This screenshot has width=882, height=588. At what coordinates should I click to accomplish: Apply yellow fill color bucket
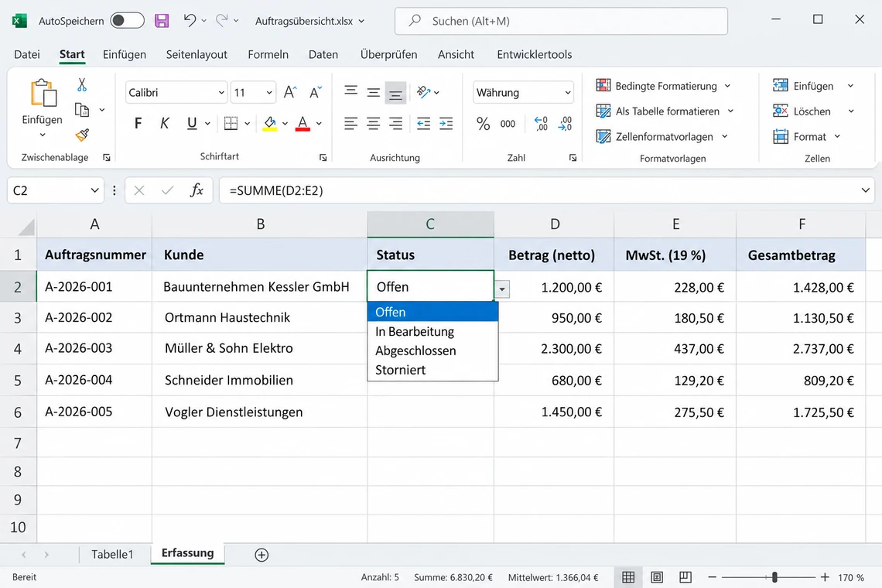click(x=270, y=123)
